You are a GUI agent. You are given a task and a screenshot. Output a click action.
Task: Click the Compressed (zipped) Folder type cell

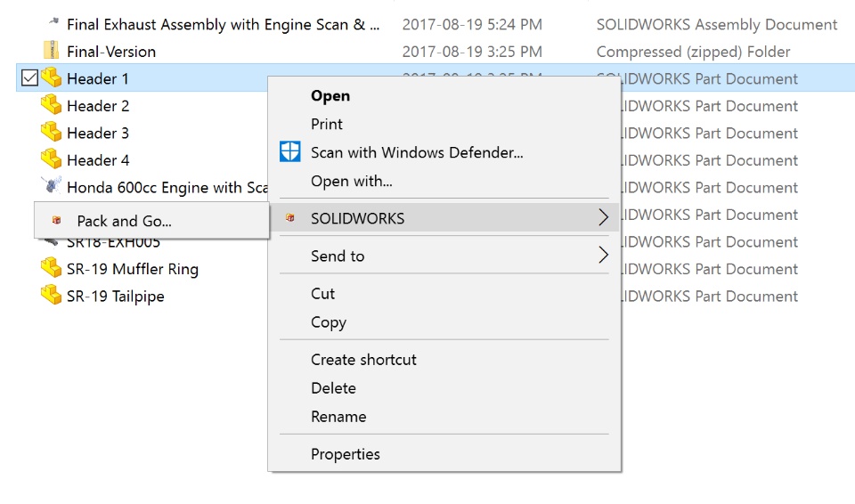coord(693,52)
